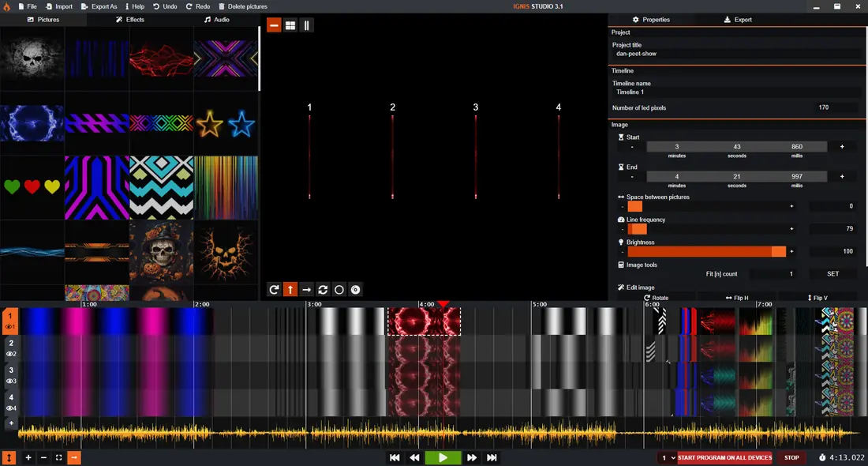Click Import in the top menu
Image resolution: width=868 pixels, height=466 pixels.
coord(59,6)
